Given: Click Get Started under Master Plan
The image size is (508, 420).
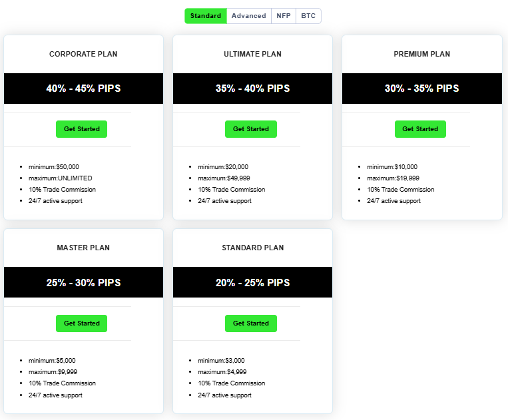Looking at the screenshot, I should 82,323.
